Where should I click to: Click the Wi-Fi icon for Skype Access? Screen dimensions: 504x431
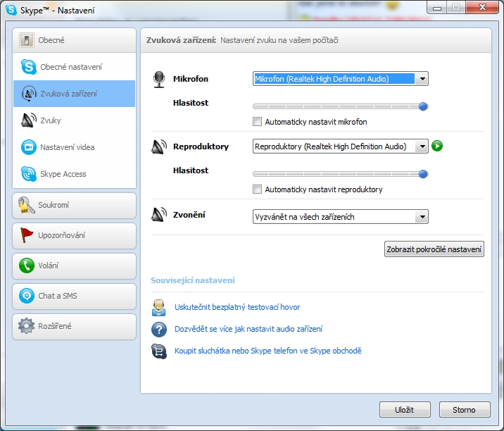click(x=29, y=174)
